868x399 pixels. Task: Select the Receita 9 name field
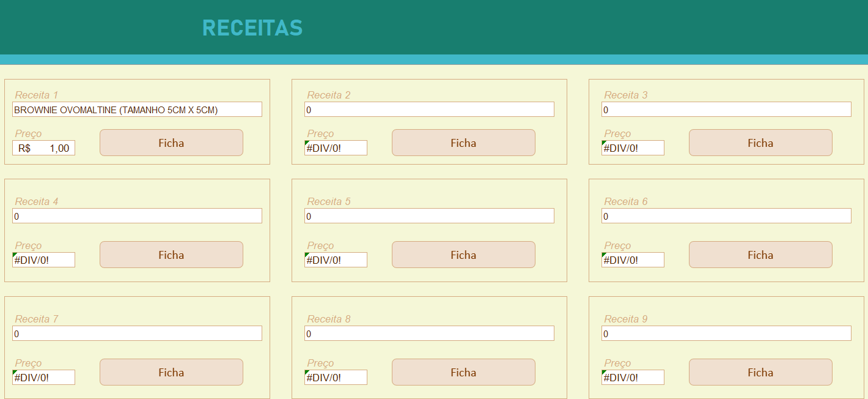click(x=726, y=334)
